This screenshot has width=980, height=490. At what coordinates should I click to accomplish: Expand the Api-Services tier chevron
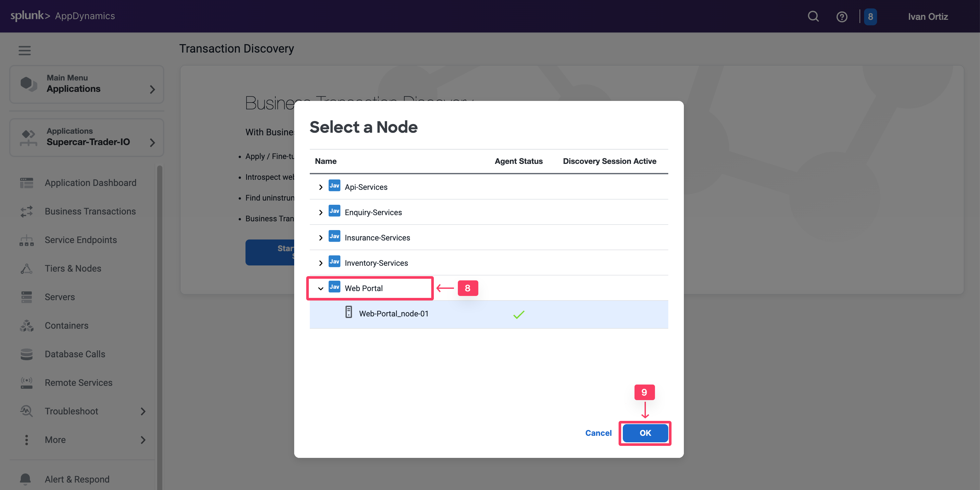(321, 187)
